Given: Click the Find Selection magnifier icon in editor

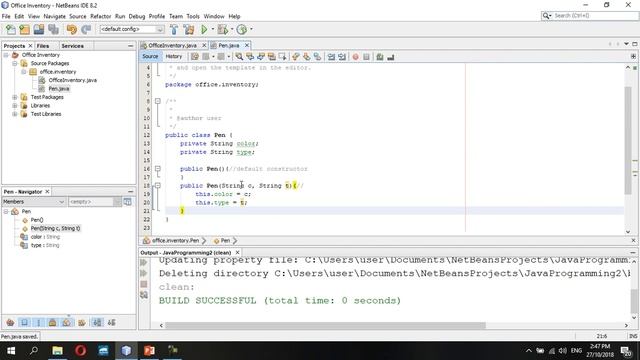Looking at the screenshot, I should 239,57.
